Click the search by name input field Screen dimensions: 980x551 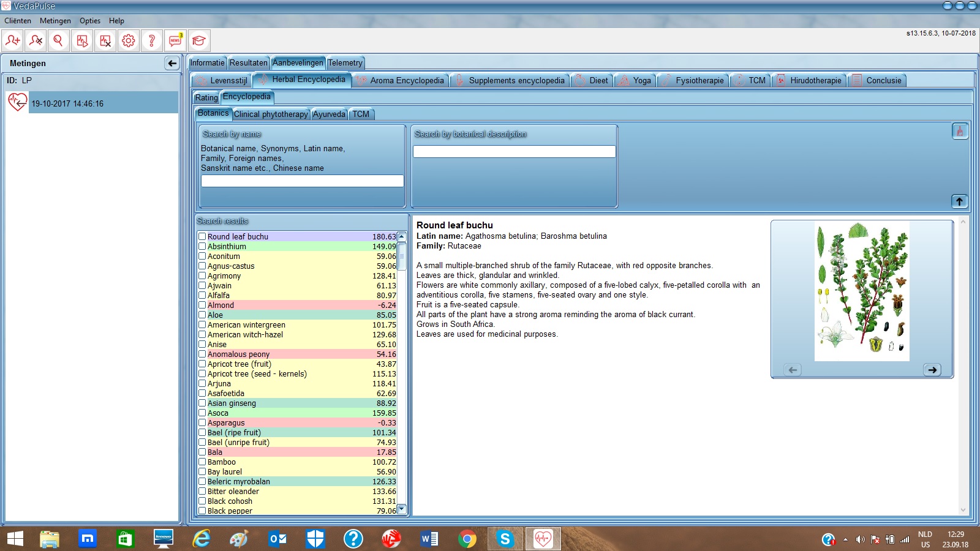(302, 181)
